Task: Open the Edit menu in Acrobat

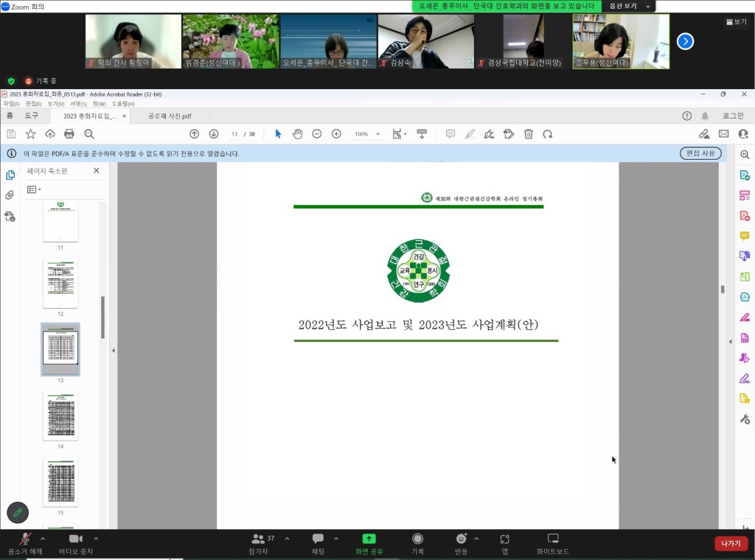Action: (33, 104)
